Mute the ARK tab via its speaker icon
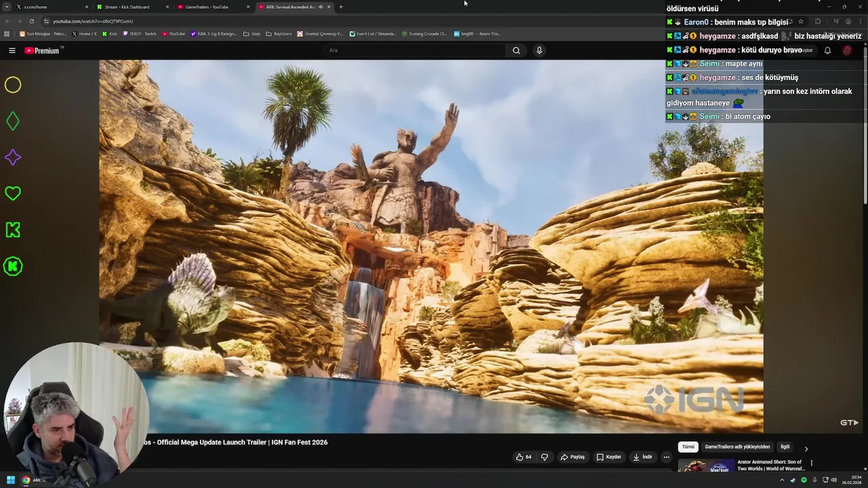The image size is (868, 488). [x=321, y=7]
